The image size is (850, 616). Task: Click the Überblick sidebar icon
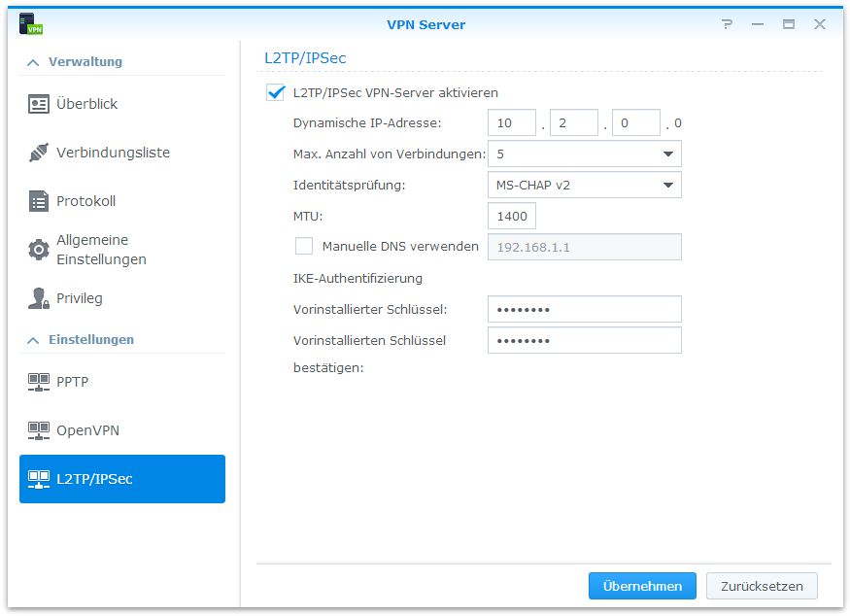39,104
